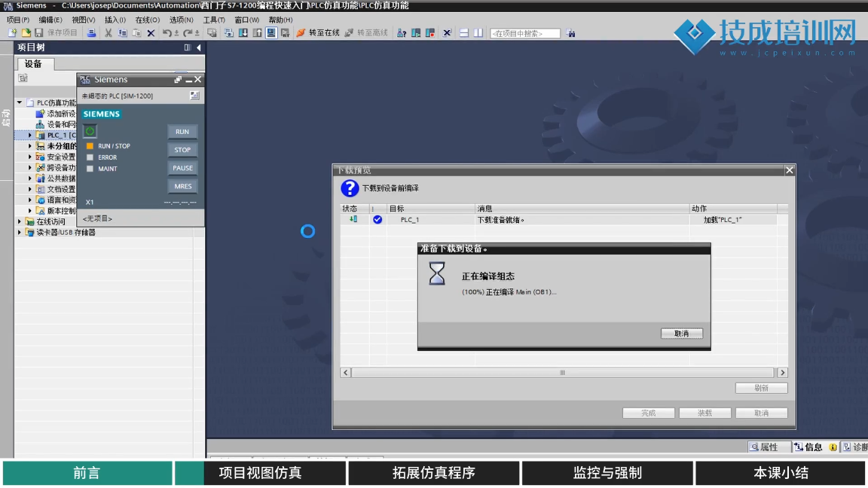The image size is (868, 488).
Task: Click the download preview horizontal scrollbar
Action: pos(562,373)
